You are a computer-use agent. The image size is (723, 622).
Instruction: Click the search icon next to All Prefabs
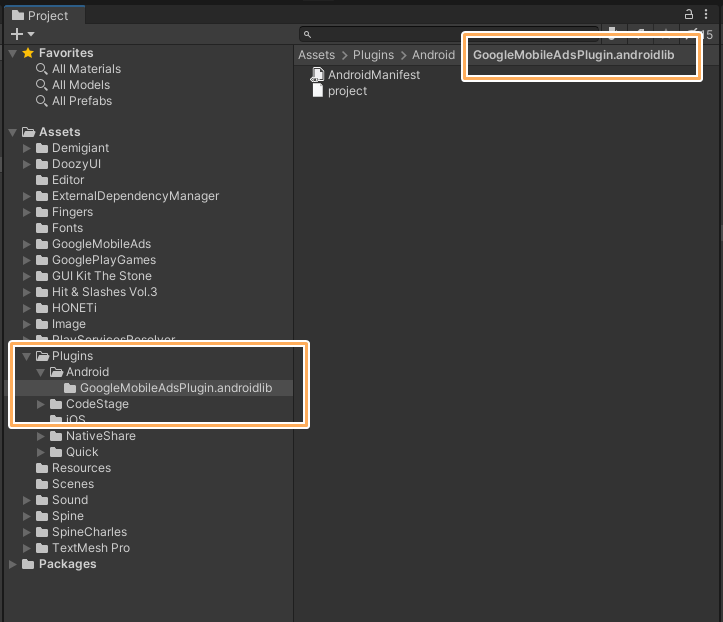(41, 101)
